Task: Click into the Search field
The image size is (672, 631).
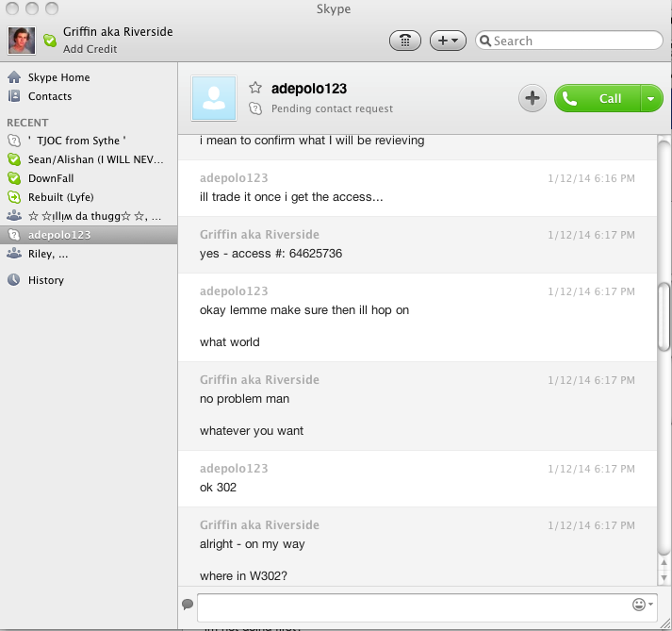Action: pos(569,41)
